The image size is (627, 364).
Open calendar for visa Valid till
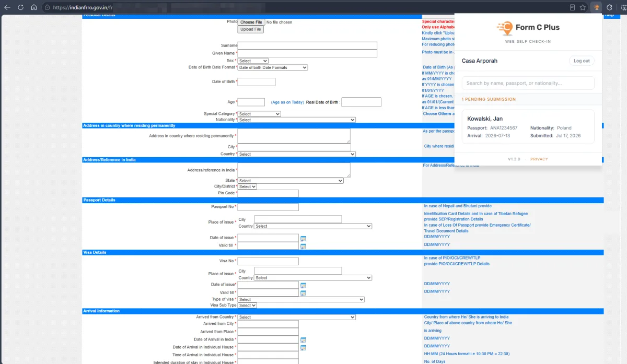pyautogui.click(x=303, y=293)
